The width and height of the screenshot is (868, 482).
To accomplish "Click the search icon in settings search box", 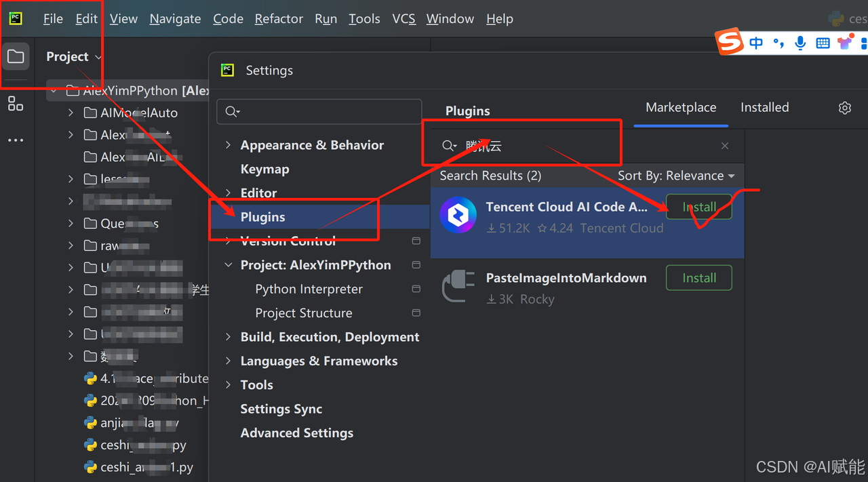I will click(x=232, y=112).
